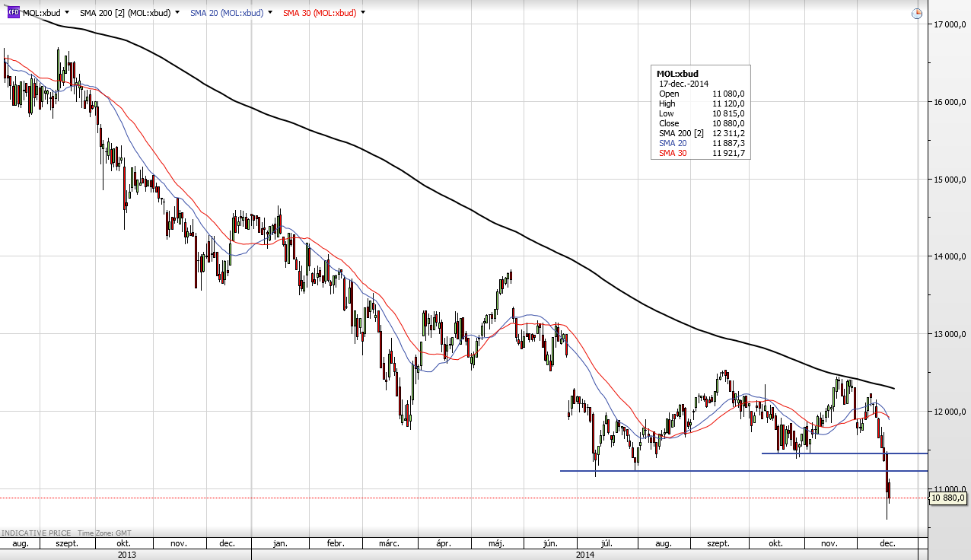Viewport: 971px width, 560px height.
Task: Expand the blue SMA 20 indicator dropdown
Action: tap(270, 13)
